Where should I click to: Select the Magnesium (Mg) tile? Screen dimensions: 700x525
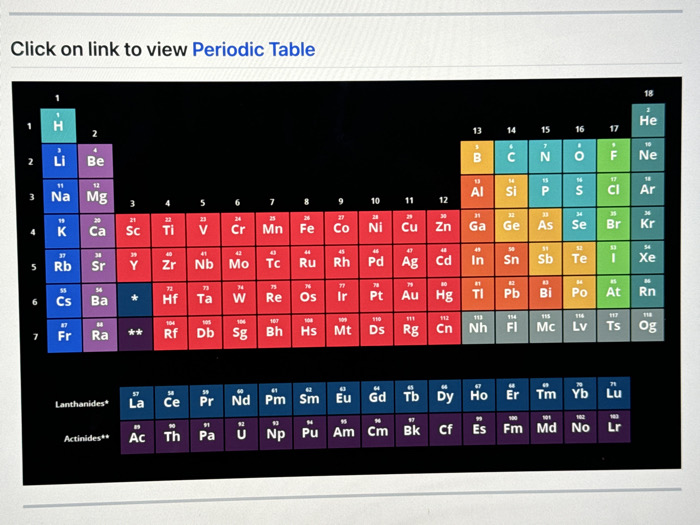96,196
